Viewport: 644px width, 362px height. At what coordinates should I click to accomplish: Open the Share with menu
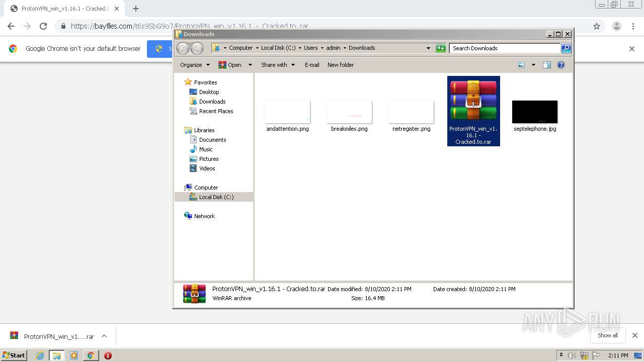[278, 65]
